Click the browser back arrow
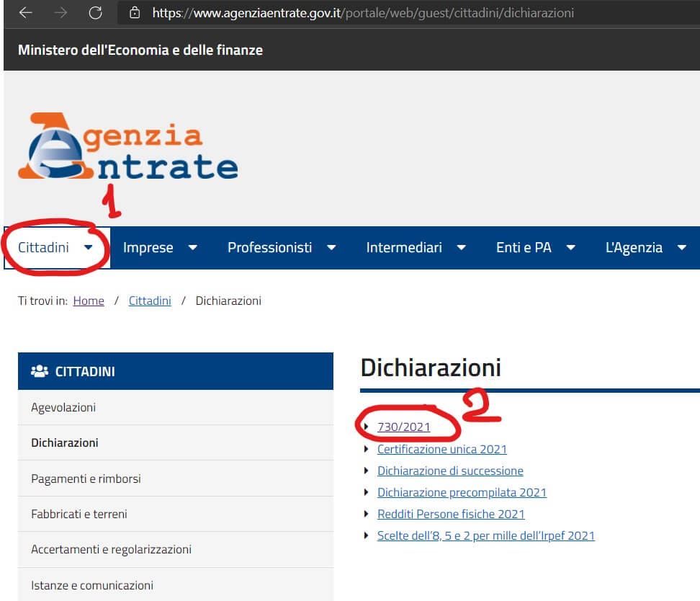The image size is (700, 601). (x=25, y=13)
